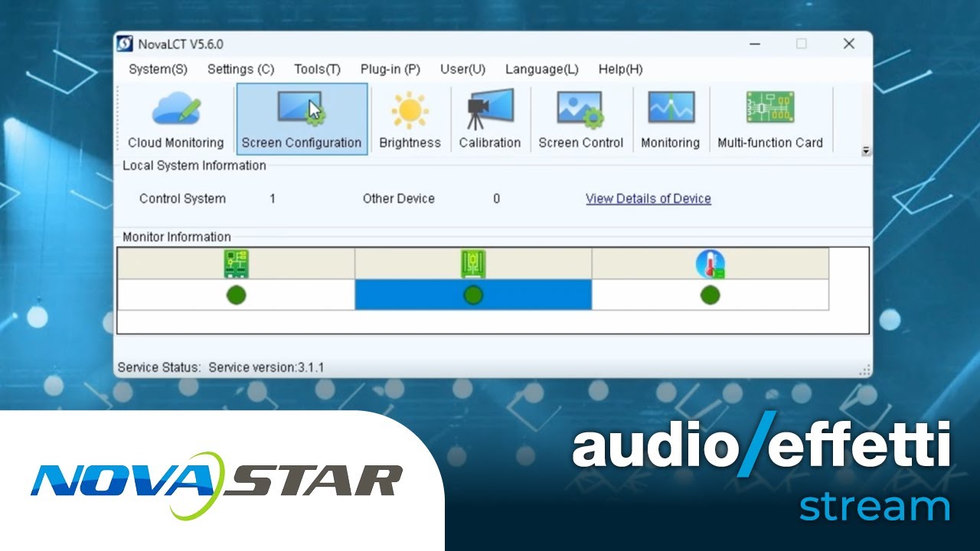Open the Brightness settings
The width and height of the screenshot is (980, 551).
410,119
